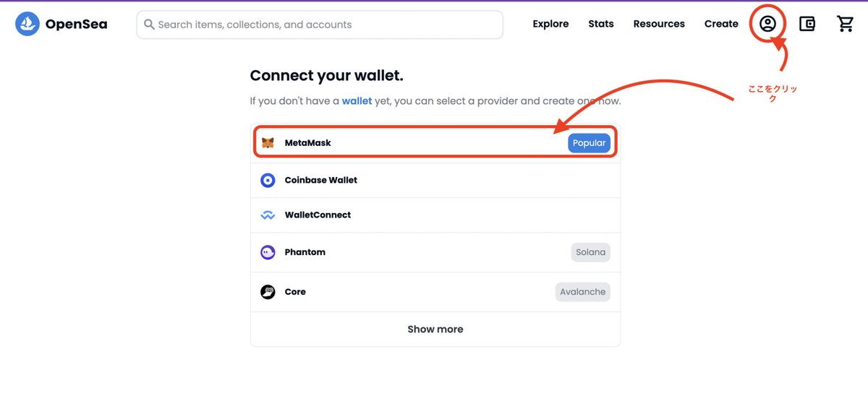Expand the list with Show more
Screen dimensions: 868x401
pos(435,329)
